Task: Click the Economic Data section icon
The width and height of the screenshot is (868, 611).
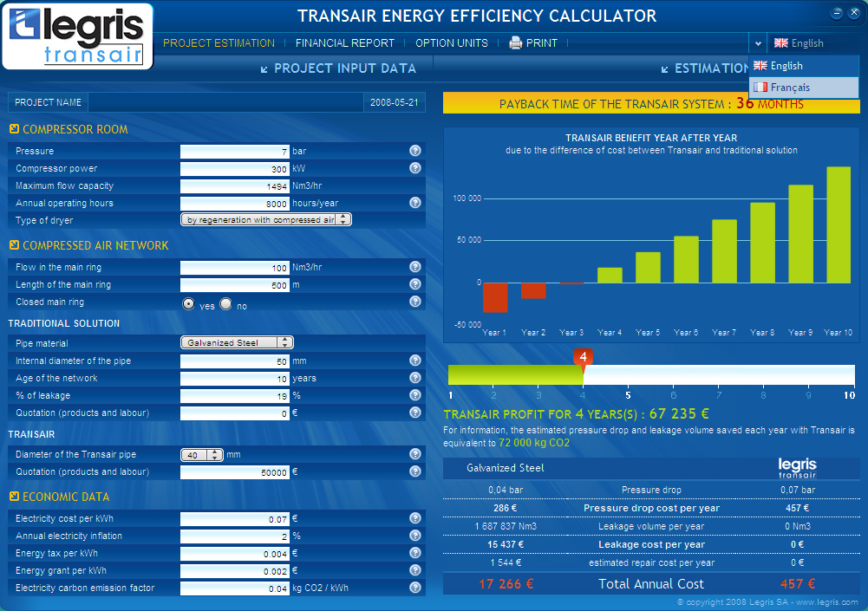Action: (15, 497)
